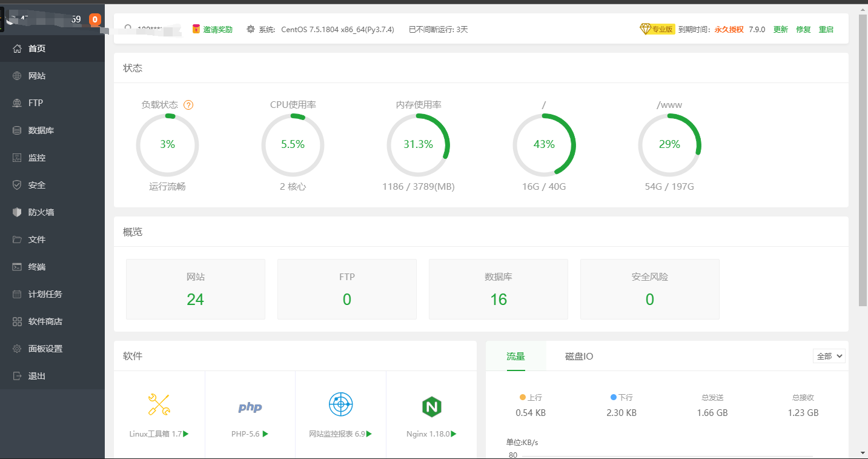Click the 上行 0.54 KB value
Image resolution: width=868 pixels, height=459 pixels.
531,413
